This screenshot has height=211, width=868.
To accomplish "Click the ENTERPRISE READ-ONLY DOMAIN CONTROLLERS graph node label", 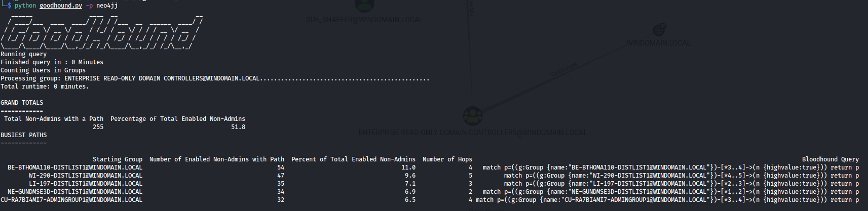I will [473, 133].
